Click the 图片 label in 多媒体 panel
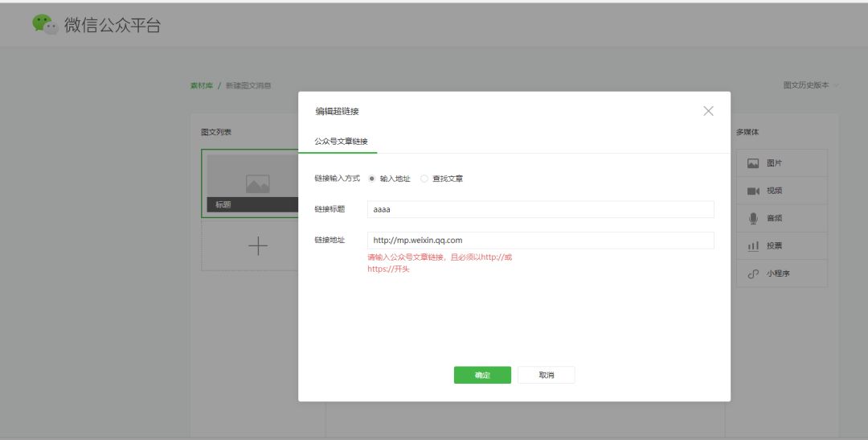 pos(774,163)
